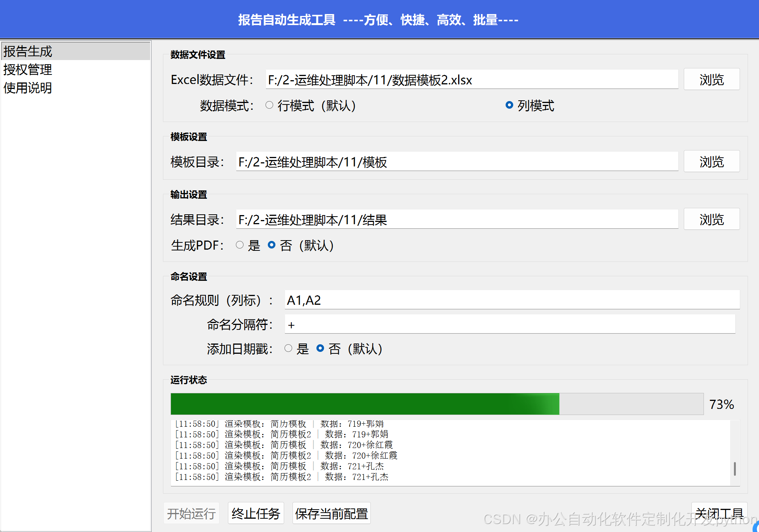Click the log area scrollbar thumb
This screenshot has height=532, width=759.
tap(735, 469)
